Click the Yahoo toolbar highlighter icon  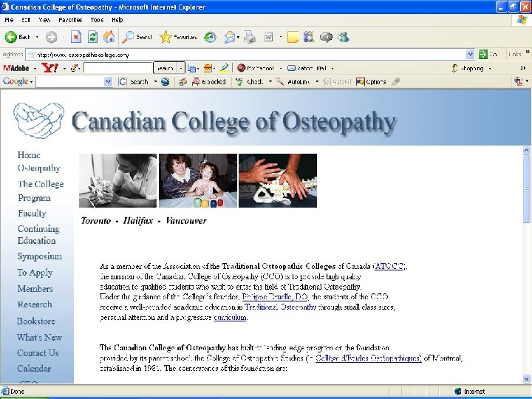[x=224, y=68]
